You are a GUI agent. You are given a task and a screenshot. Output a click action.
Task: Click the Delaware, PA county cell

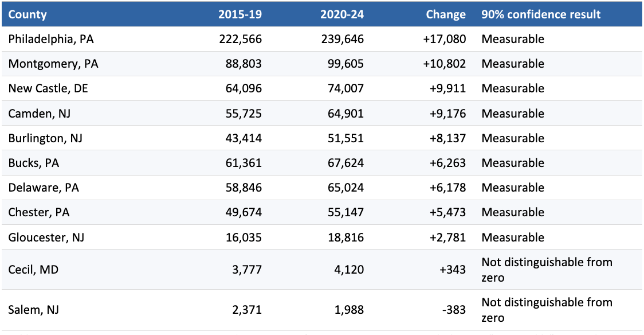(x=44, y=188)
